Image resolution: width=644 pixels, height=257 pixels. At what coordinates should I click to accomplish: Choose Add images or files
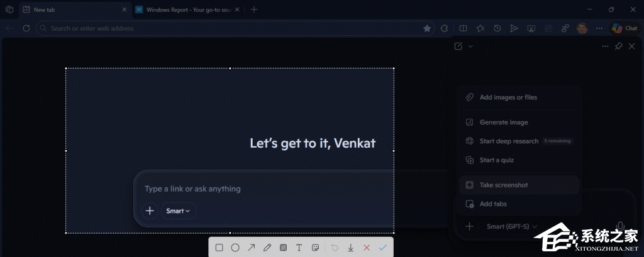519,97
